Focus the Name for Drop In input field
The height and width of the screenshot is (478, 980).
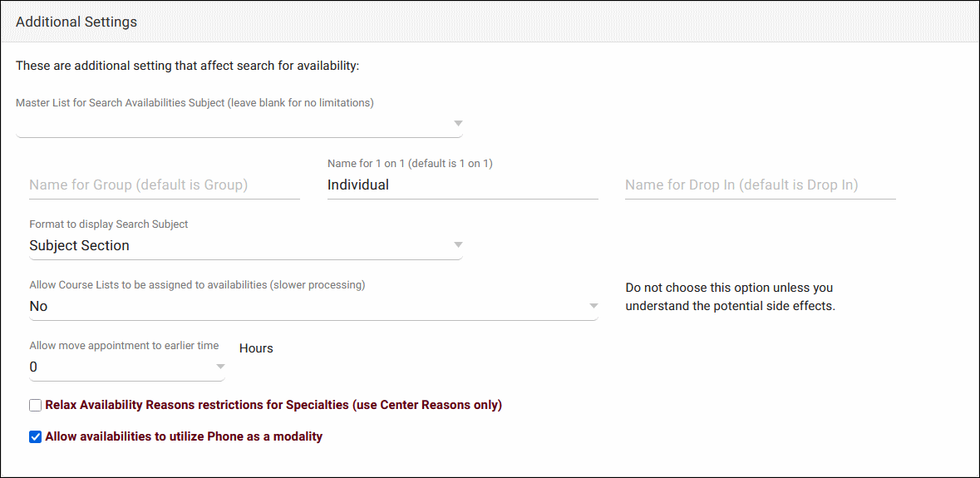click(760, 185)
